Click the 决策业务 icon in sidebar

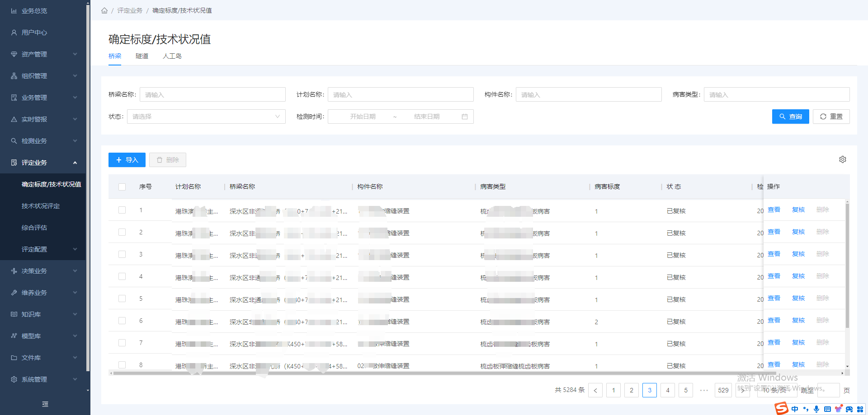click(14, 271)
